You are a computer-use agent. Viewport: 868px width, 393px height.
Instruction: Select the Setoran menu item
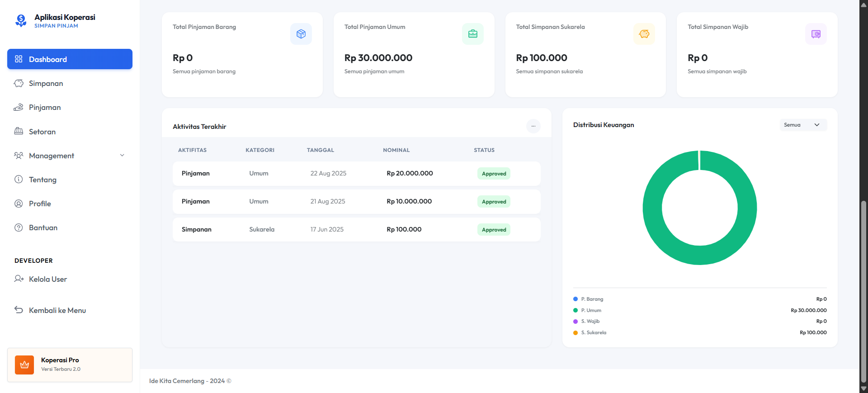[70, 132]
